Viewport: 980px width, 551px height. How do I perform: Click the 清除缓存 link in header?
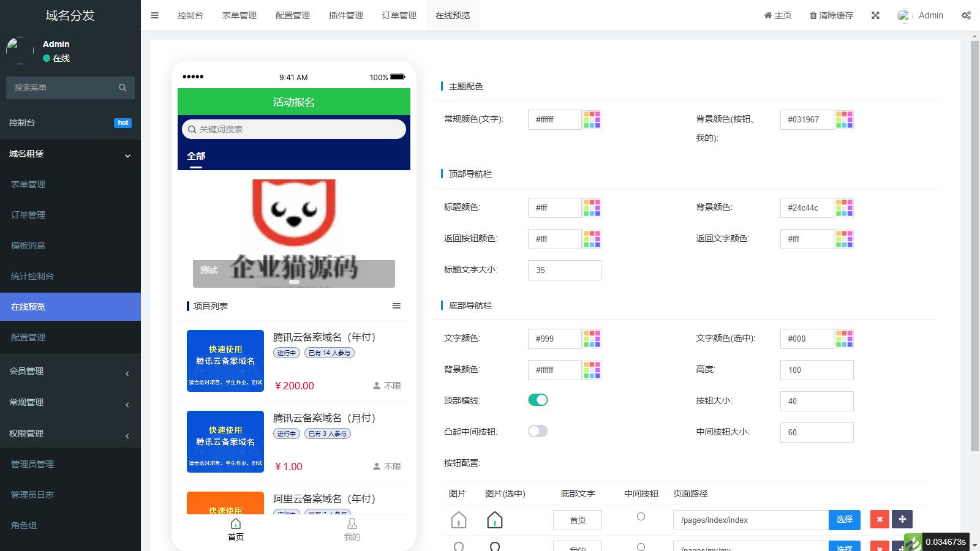pos(831,15)
